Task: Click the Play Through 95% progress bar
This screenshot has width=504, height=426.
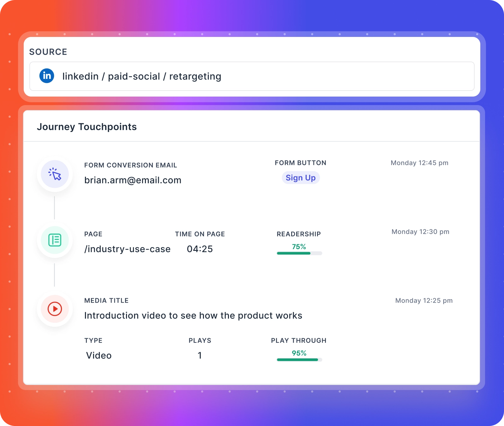Action: pyautogui.click(x=299, y=360)
